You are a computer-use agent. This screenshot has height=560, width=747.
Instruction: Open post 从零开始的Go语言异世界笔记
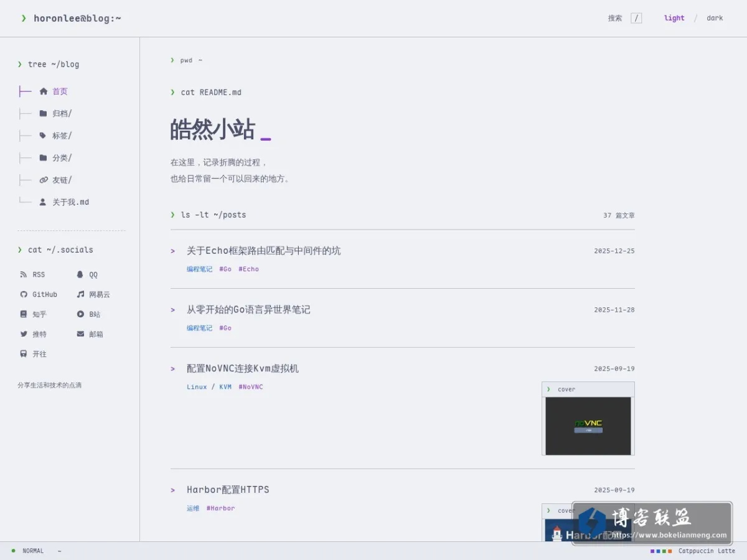[248, 309]
